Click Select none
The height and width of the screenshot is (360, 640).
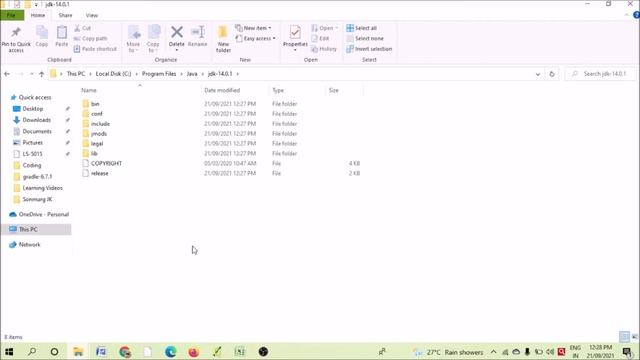[364, 38]
